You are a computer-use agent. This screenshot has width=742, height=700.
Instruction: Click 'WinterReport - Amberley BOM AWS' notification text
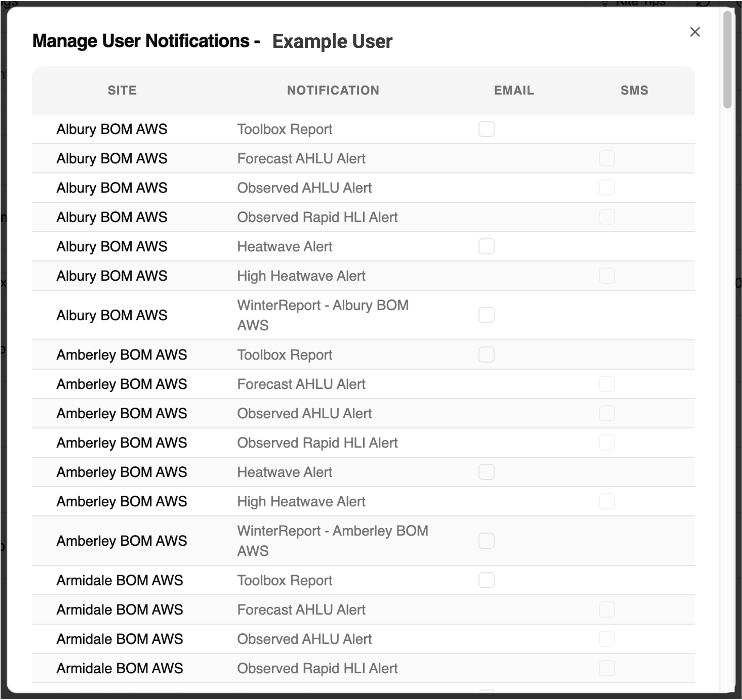tap(333, 541)
